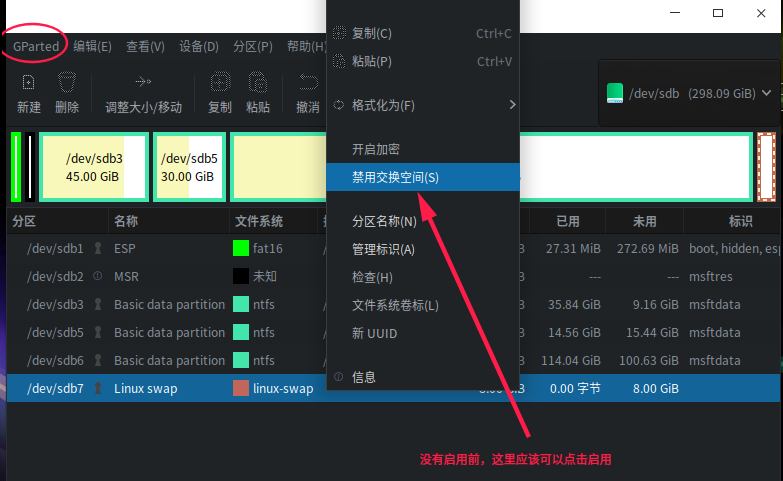Open the 分区(P) menu

coord(253,46)
